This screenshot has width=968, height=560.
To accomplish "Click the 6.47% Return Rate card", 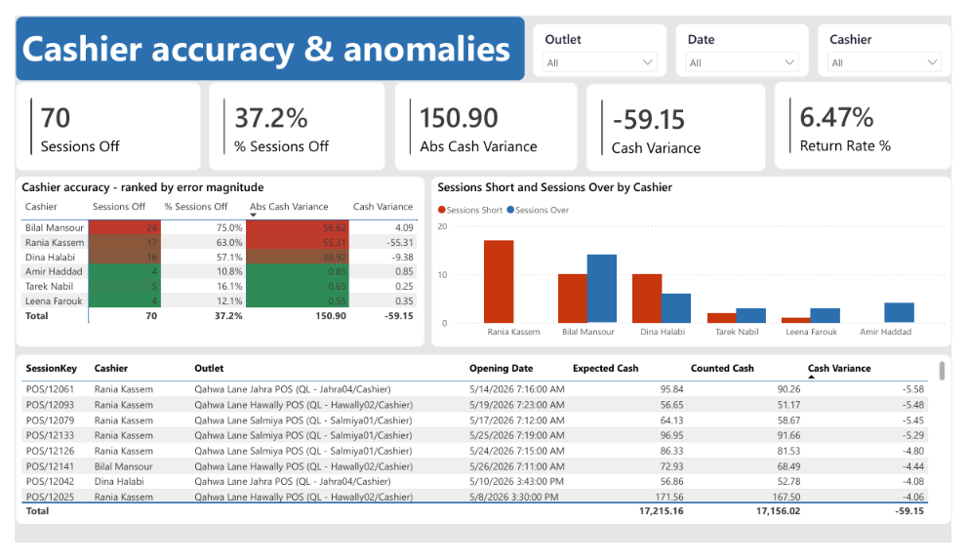I will point(863,126).
